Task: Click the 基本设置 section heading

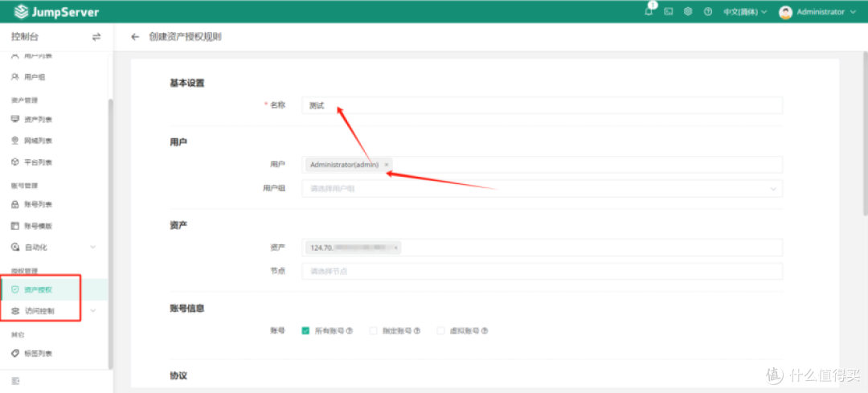Action: pos(186,84)
